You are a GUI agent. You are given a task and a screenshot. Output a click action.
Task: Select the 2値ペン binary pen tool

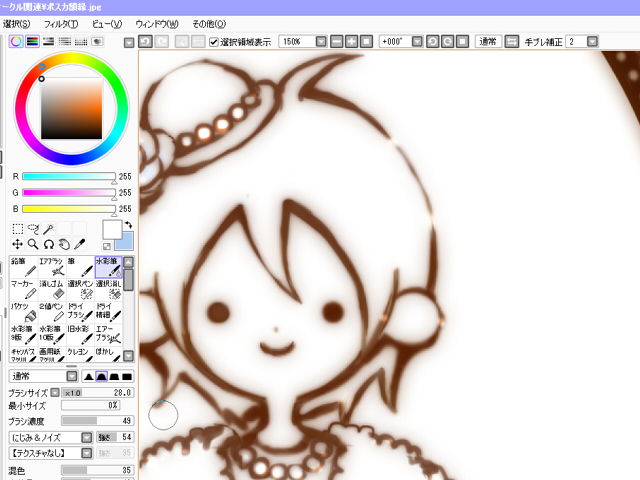(52, 312)
